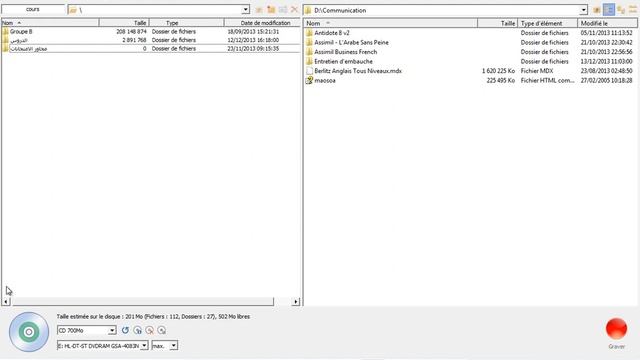
Task: Click the Taille estimée sur le disque status text
Action: coord(153,316)
